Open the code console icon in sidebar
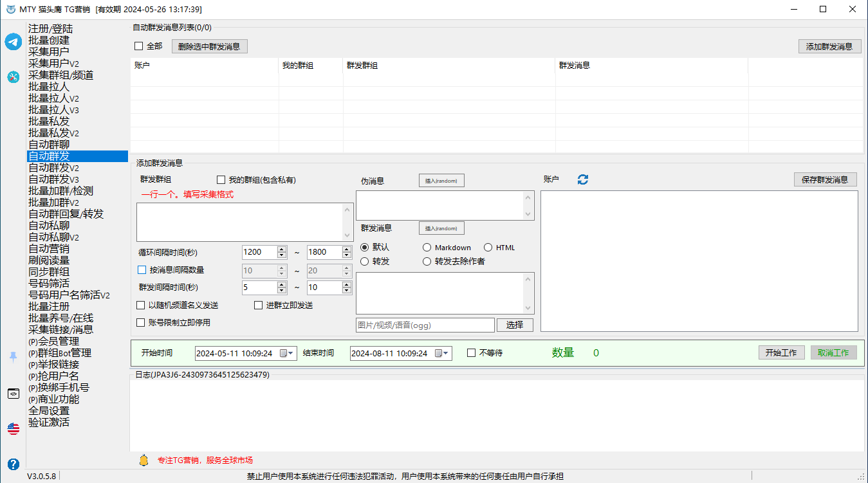The width and height of the screenshot is (868, 483). click(13, 394)
